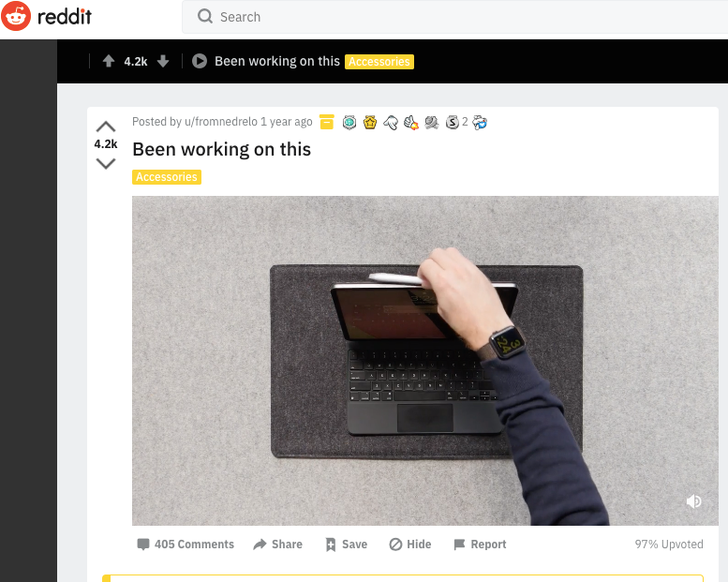Click the yellow archived box icon

327,122
